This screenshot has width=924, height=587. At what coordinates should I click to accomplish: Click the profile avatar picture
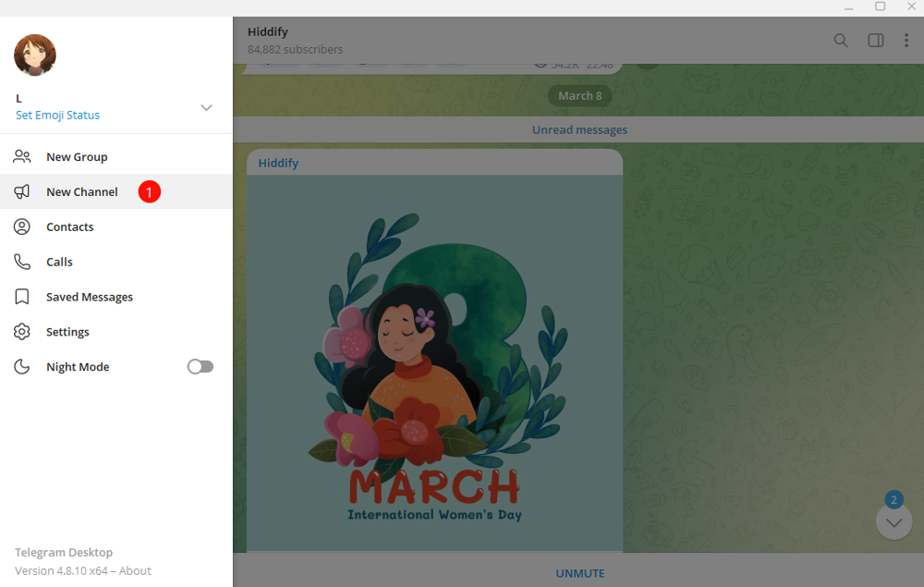(35, 55)
